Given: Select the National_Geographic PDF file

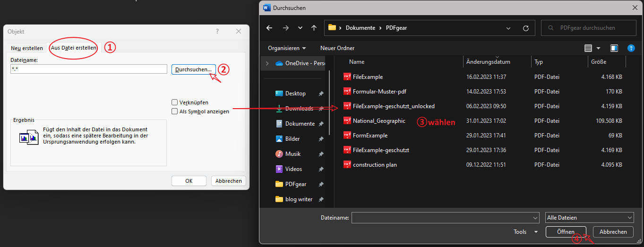Looking at the screenshot, I should pos(379,121).
